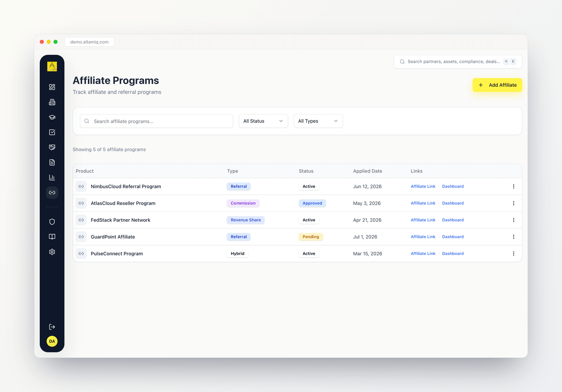Open Affiliate Link for GuardPoint Affiliate
This screenshot has height=392, width=562.
pos(423,237)
